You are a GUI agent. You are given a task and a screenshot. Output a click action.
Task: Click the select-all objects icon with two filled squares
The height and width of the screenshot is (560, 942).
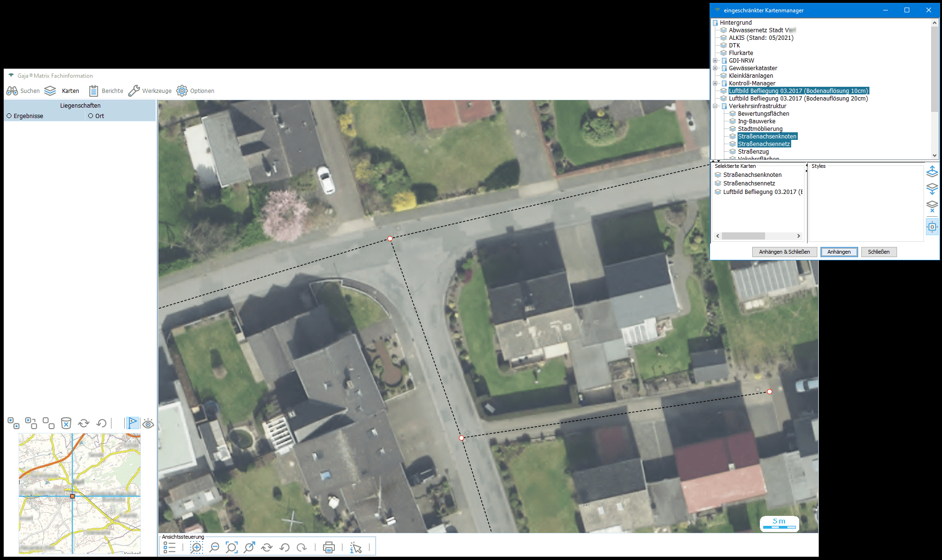13,423
